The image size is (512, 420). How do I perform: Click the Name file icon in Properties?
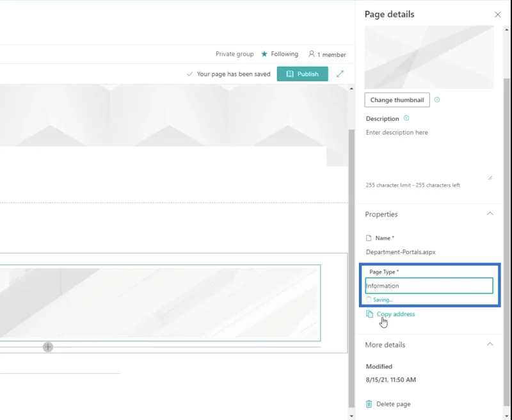pos(369,238)
